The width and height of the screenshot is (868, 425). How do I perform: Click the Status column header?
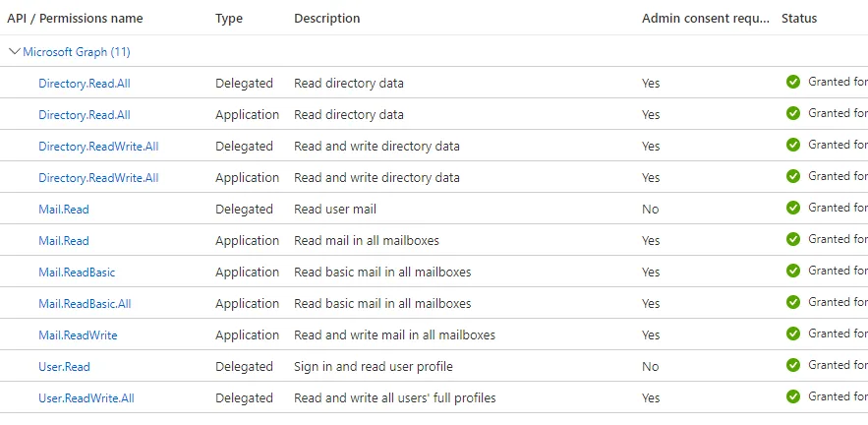coord(798,19)
